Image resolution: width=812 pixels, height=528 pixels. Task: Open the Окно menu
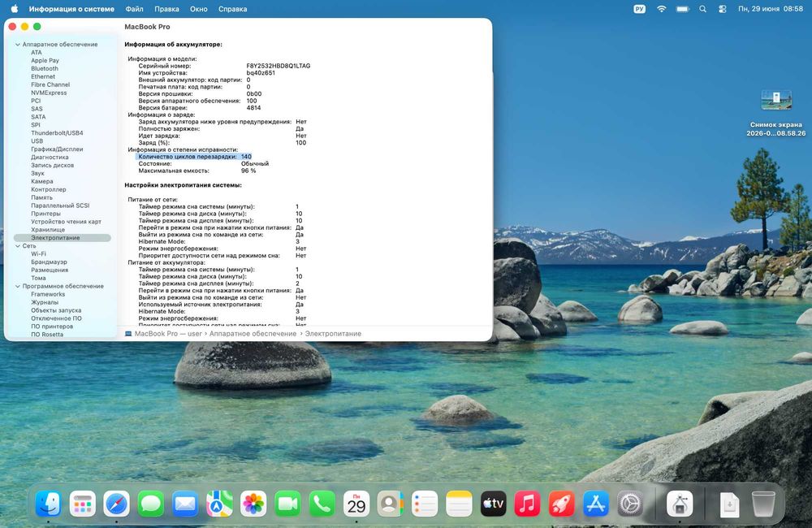click(199, 9)
